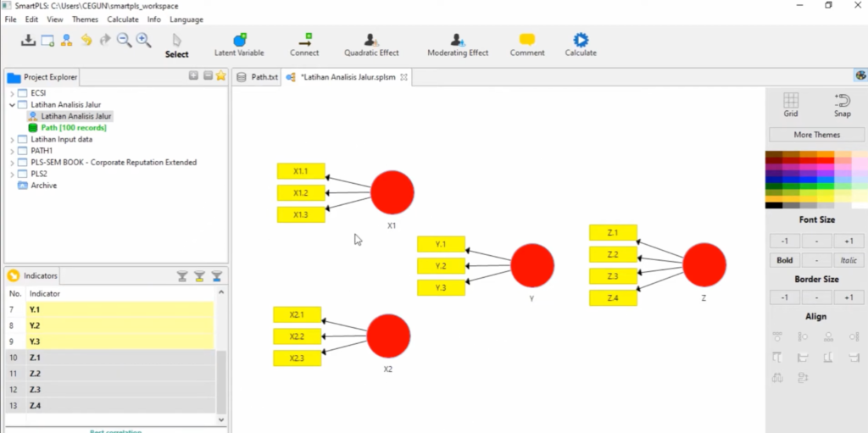Click the yellow filter funnel in Indicators panel
The height and width of the screenshot is (433, 868).
pyautogui.click(x=199, y=275)
